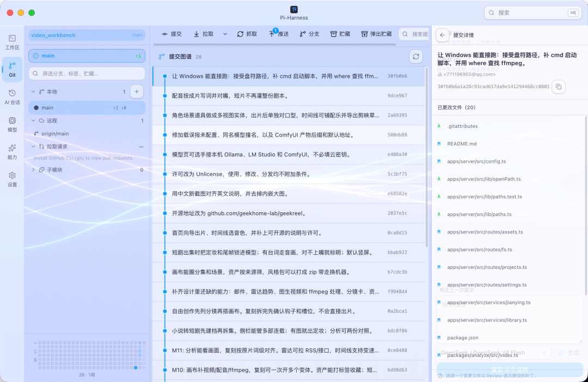This screenshot has width=588, height=382.
Task: Open changed file apps/server/src/config.ts
Action: 508,161
